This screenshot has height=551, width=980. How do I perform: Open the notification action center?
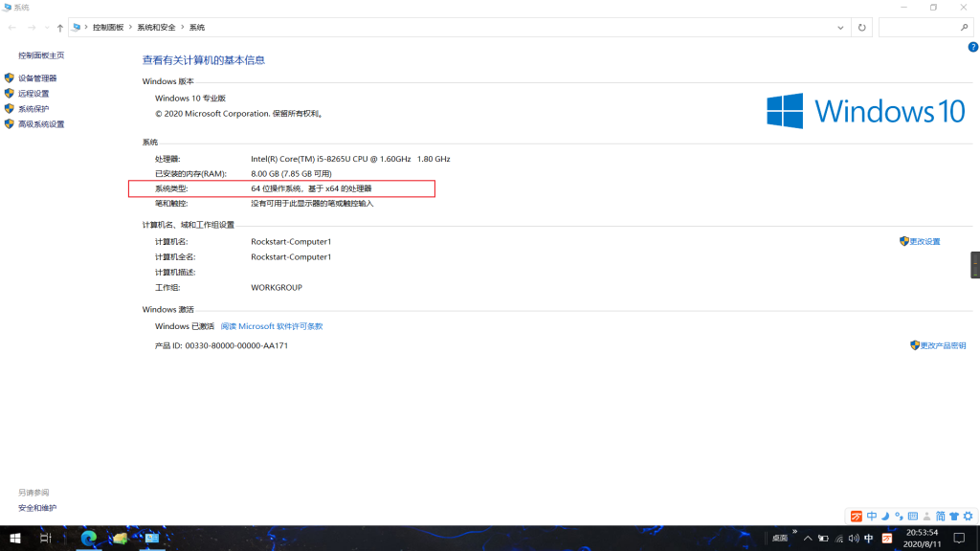(959, 539)
